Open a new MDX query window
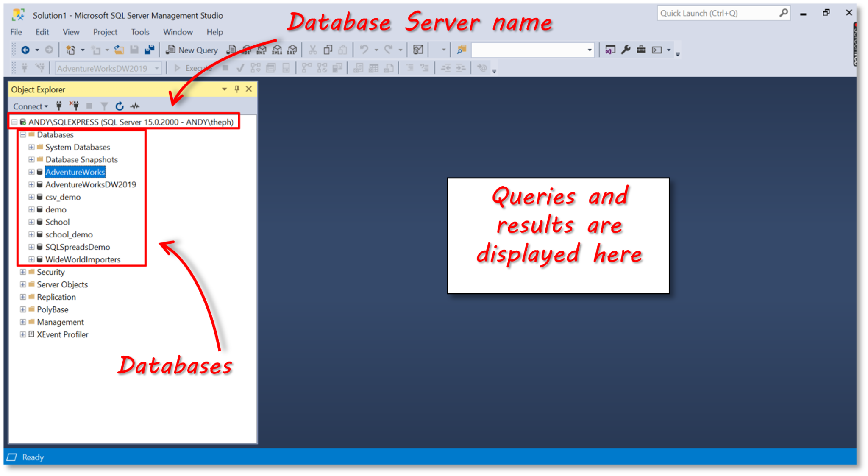 tap(246, 50)
